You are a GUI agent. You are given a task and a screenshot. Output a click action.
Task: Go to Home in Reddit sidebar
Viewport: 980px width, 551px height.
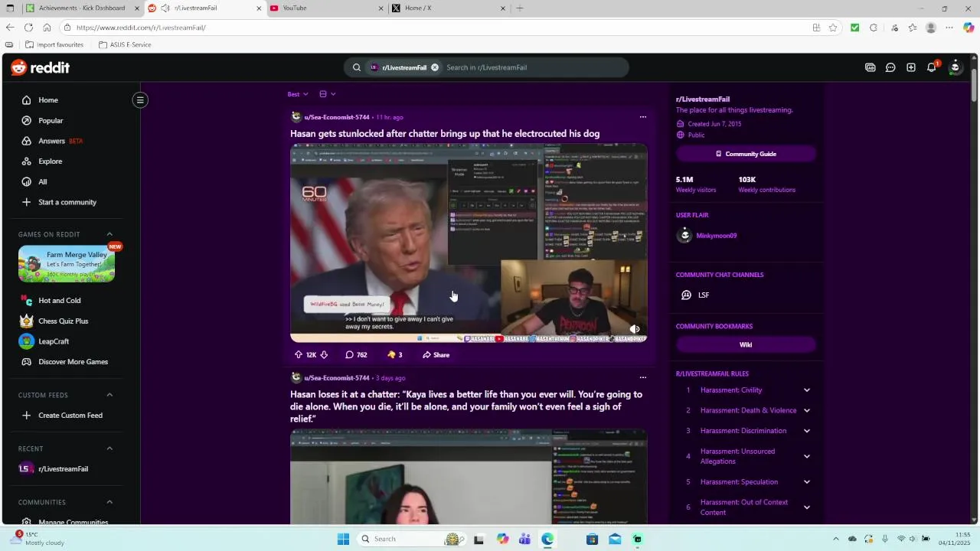[48, 100]
